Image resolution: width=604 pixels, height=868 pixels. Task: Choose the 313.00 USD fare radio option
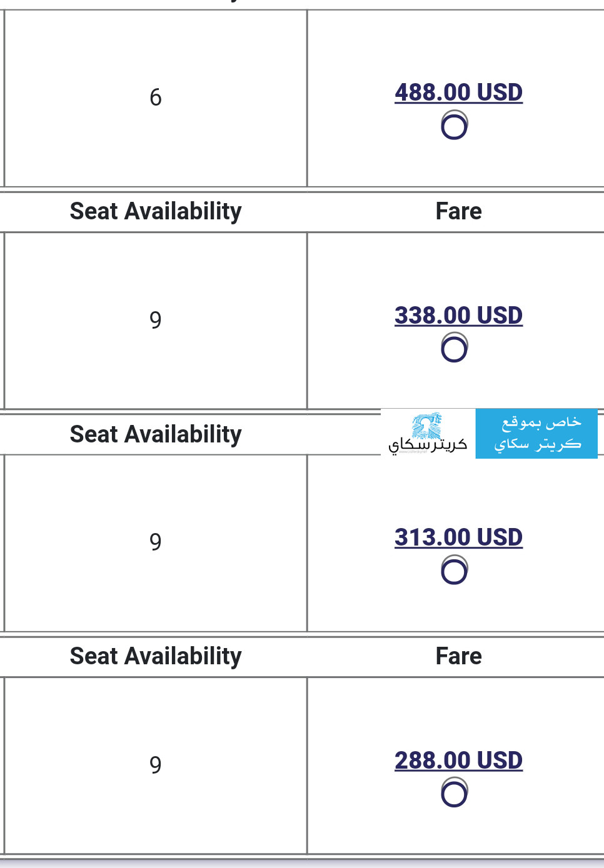click(x=455, y=570)
